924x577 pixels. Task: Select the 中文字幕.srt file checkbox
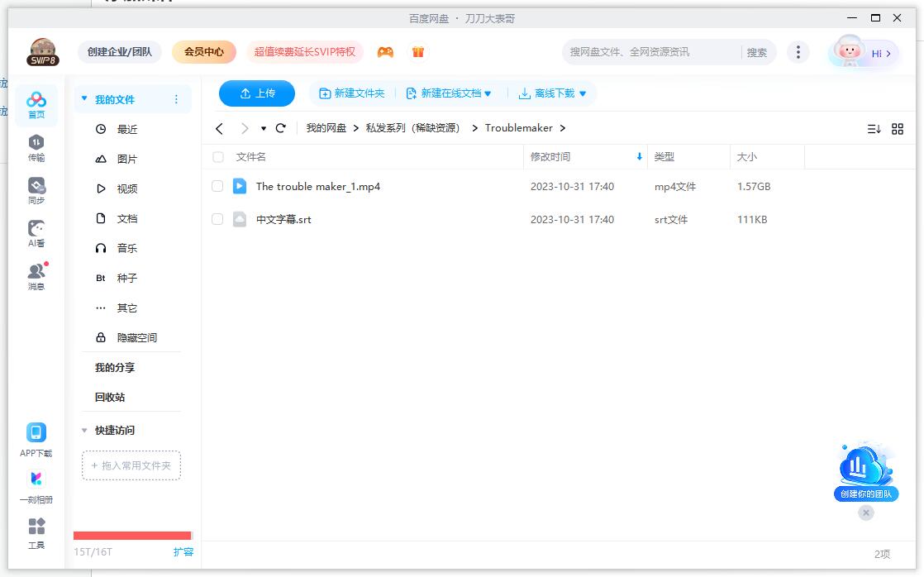coord(217,219)
